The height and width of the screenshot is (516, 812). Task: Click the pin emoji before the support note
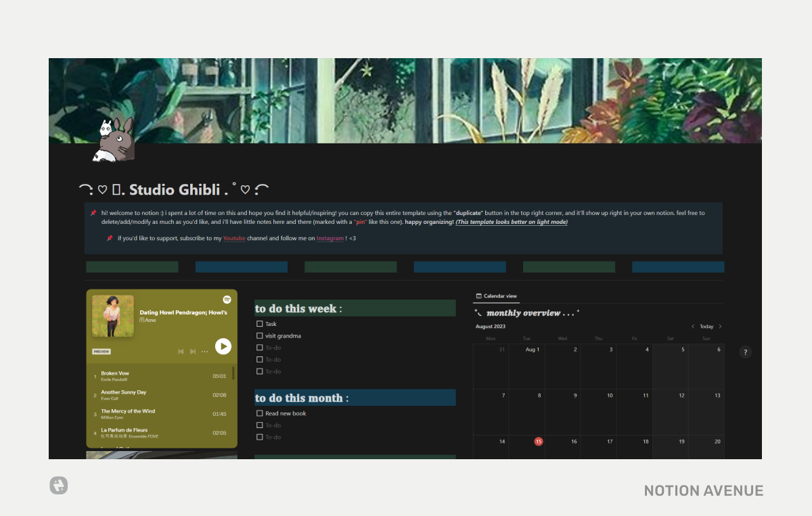pos(110,238)
